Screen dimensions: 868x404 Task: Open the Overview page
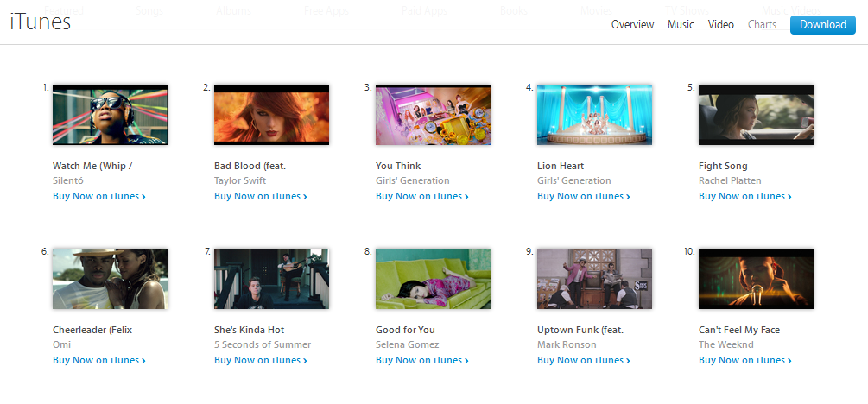point(632,25)
